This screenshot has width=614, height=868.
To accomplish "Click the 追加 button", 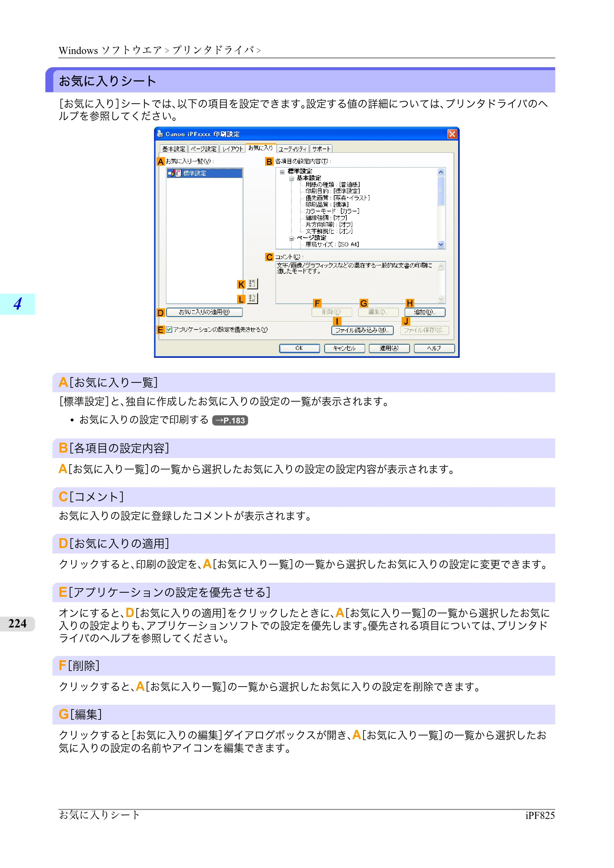I will coord(425,312).
